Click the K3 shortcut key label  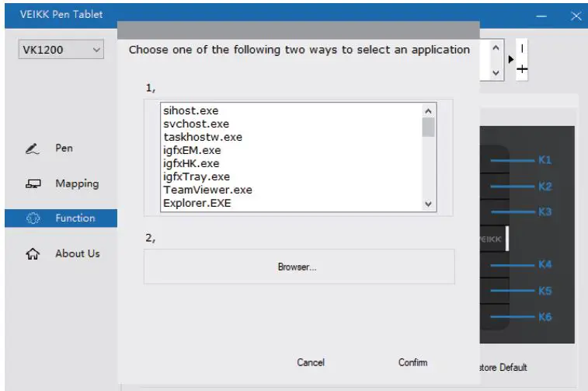pos(545,211)
